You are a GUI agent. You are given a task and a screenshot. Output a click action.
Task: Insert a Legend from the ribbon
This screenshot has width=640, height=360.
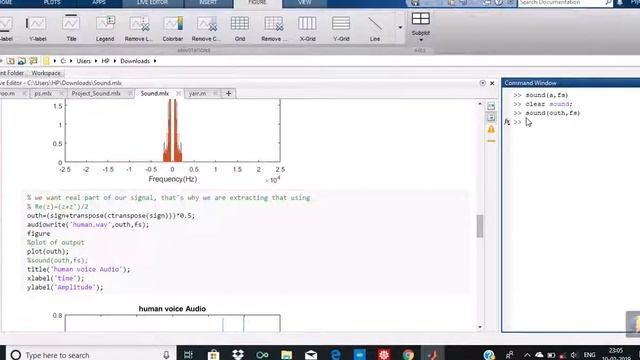[x=105, y=28]
